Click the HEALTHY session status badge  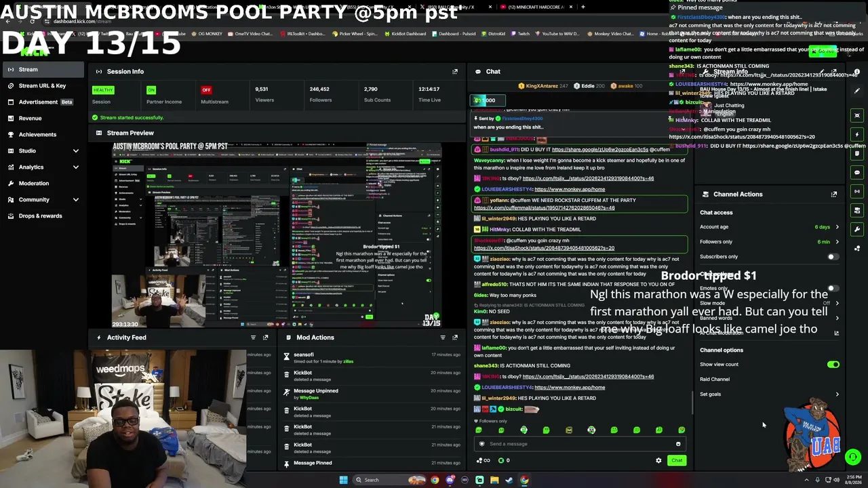103,89
